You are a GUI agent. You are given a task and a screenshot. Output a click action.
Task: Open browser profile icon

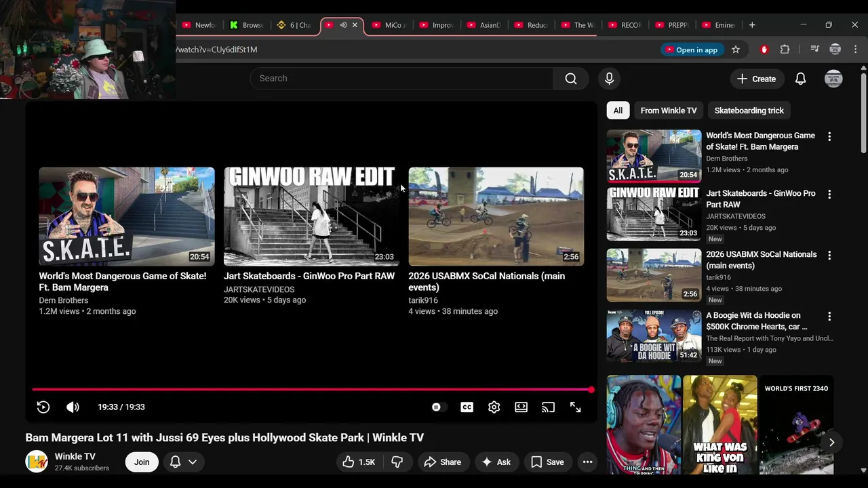tap(835, 49)
